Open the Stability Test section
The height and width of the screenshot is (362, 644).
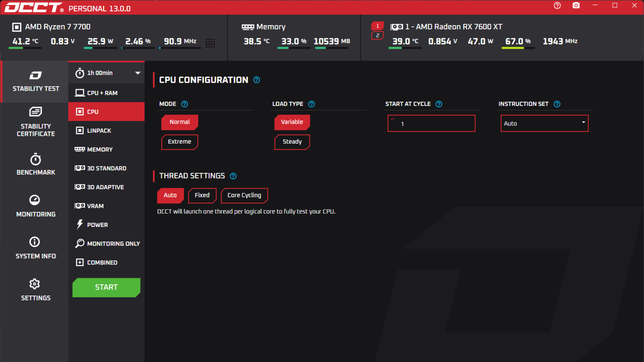[35, 81]
